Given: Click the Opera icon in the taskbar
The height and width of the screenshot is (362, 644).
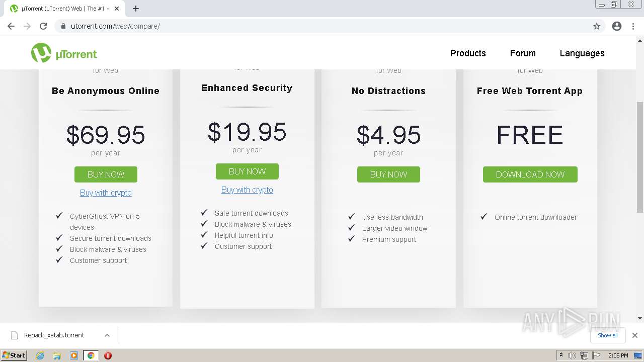Looking at the screenshot, I should click(108, 355).
